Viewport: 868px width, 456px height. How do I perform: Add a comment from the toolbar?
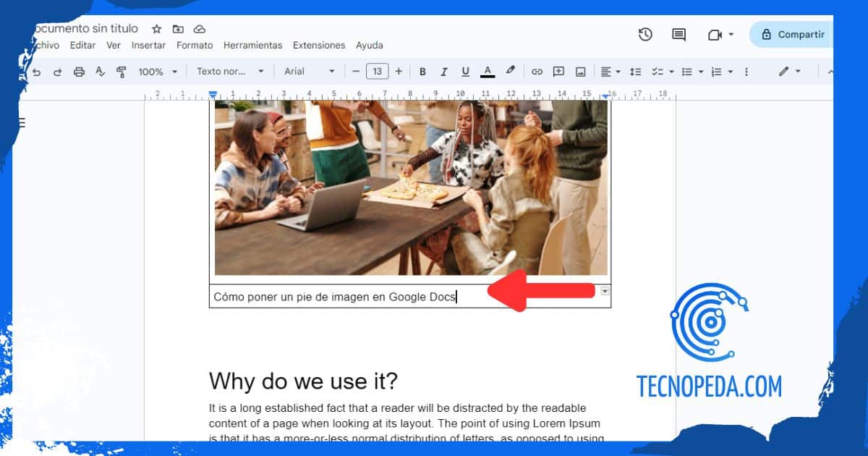click(558, 72)
